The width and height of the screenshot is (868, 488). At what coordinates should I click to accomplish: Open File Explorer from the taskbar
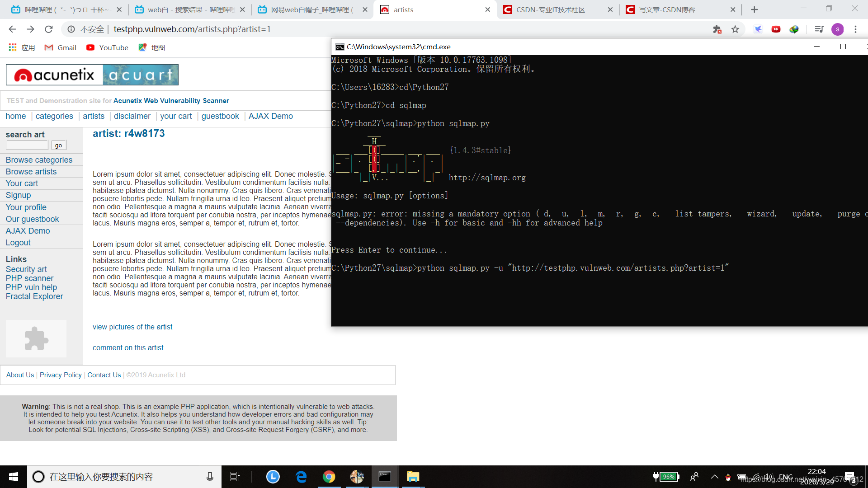413,477
